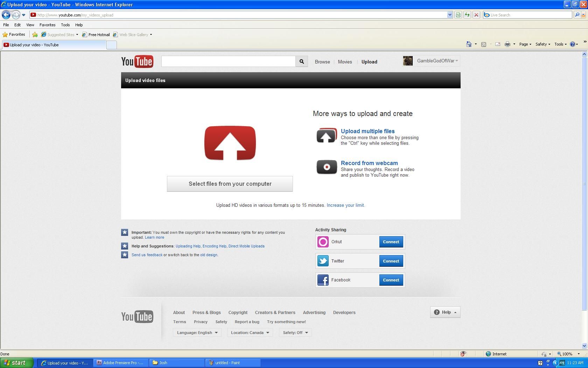Click the red upload arrow icon
The height and width of the screenshot is (368, 588).
click(x=230, y=143)
